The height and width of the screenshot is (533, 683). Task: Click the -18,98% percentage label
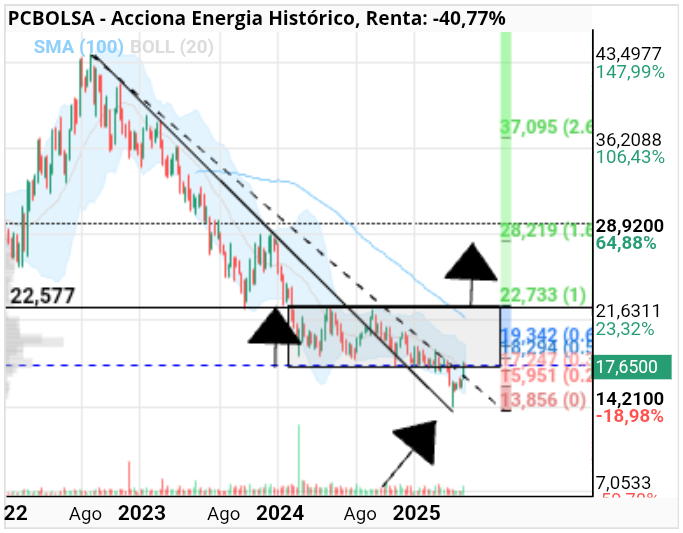point(630,416)
